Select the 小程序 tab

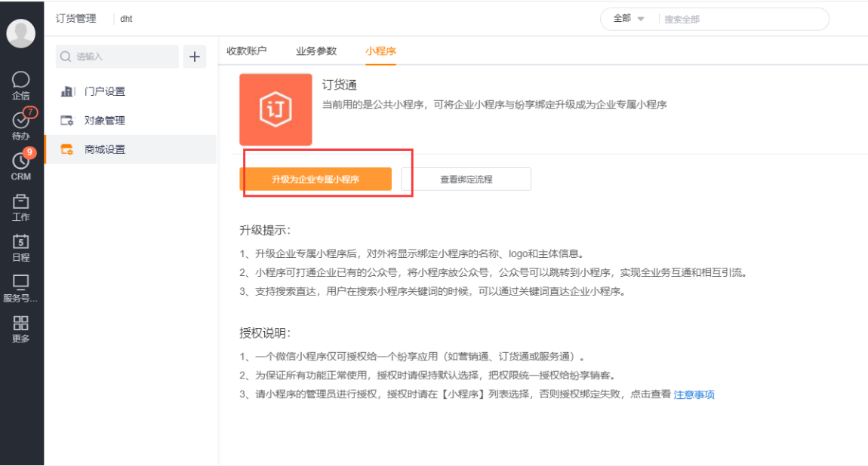tap(380, 51)
